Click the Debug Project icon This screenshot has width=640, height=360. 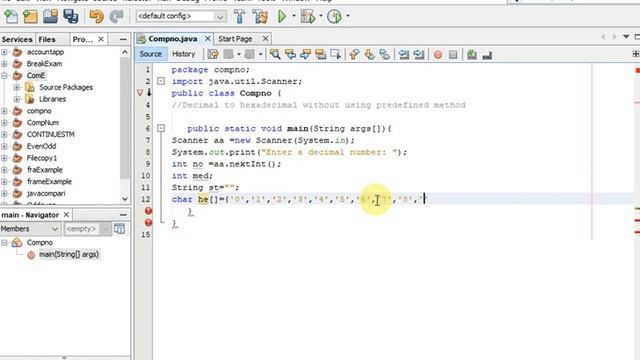pos(307,16)
